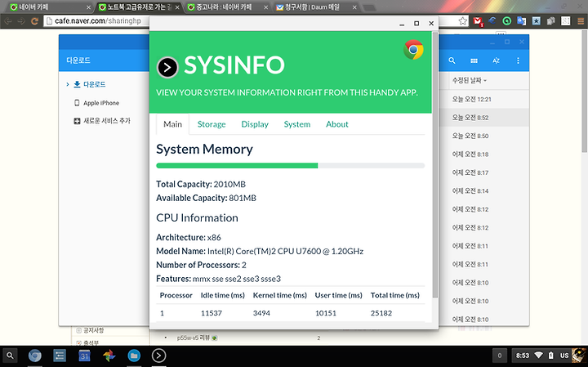Switch Files window to thumbnail grid view
This screenshot has width=588, height=367.
pos(474,60)
